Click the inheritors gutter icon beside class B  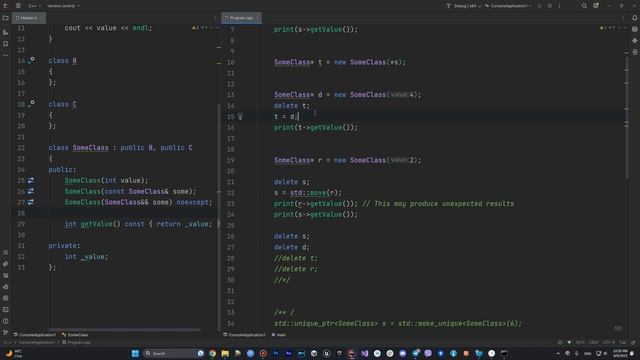pos(31,60)
